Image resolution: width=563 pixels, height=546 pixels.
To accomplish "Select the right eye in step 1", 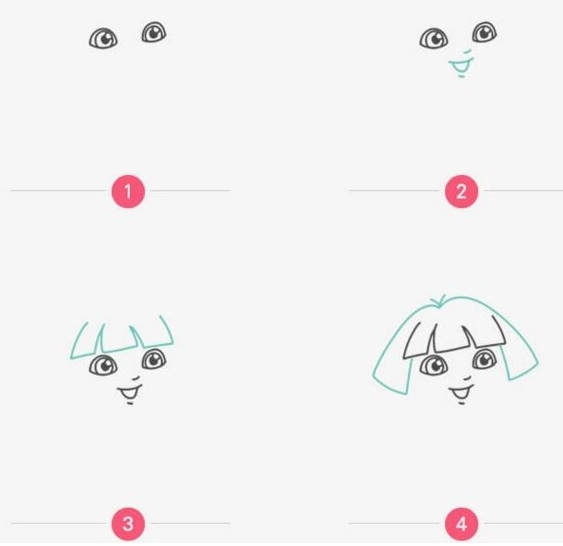I will click(x=154, y=32).
